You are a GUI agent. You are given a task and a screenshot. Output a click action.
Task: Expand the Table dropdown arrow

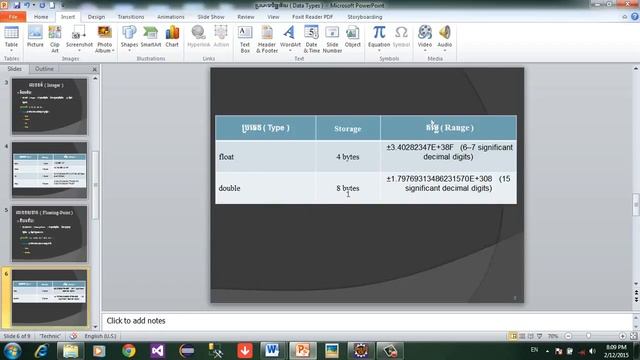[11, 50]
